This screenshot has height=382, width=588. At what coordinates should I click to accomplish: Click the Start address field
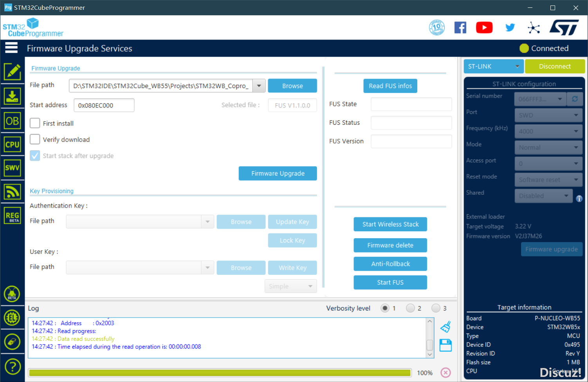104,105
